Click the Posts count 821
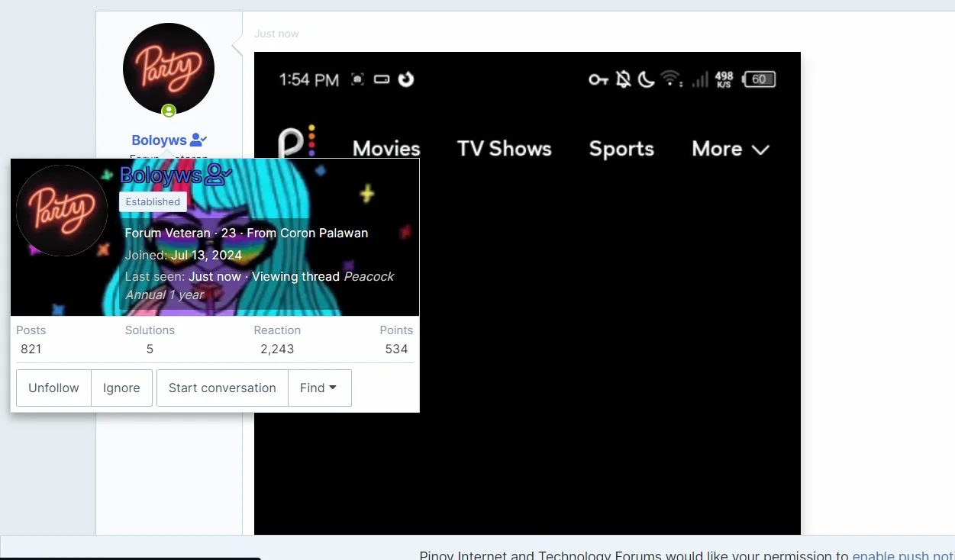Viewport: 955px width, 560px height. tap(31, 349)
